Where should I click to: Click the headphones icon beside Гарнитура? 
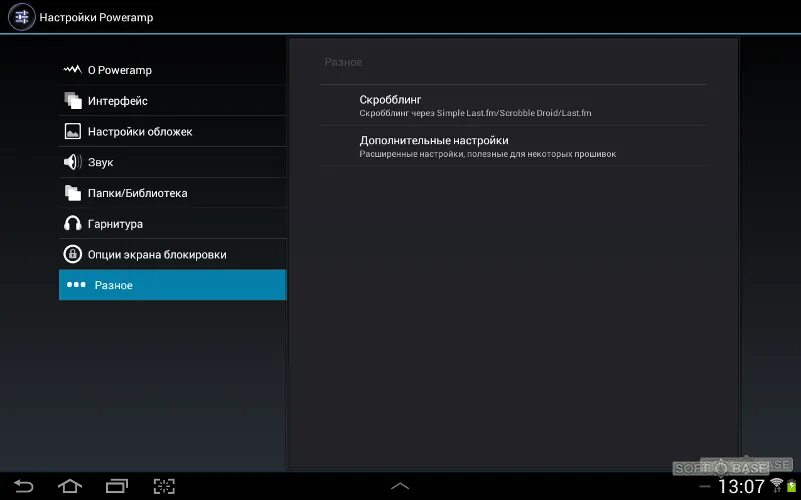coord(73,223)
